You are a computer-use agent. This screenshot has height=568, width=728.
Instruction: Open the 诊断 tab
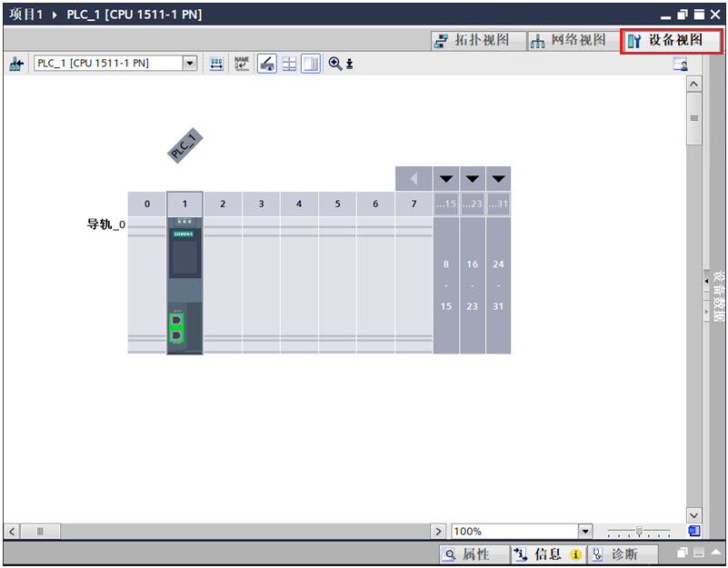coord(623,554)
